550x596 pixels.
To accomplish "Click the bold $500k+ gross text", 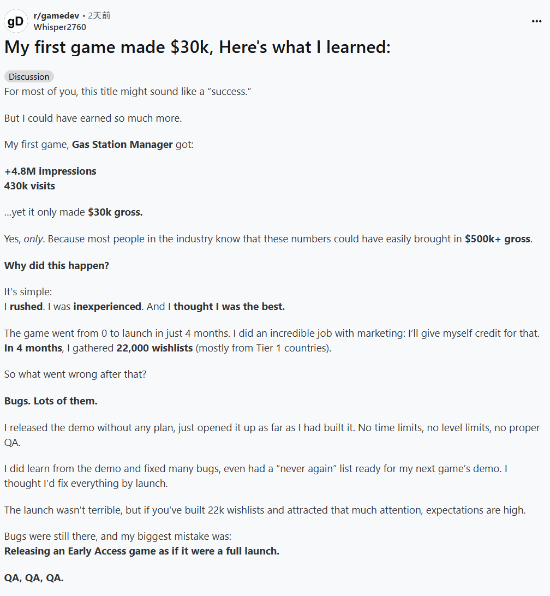I will (498, 239).
